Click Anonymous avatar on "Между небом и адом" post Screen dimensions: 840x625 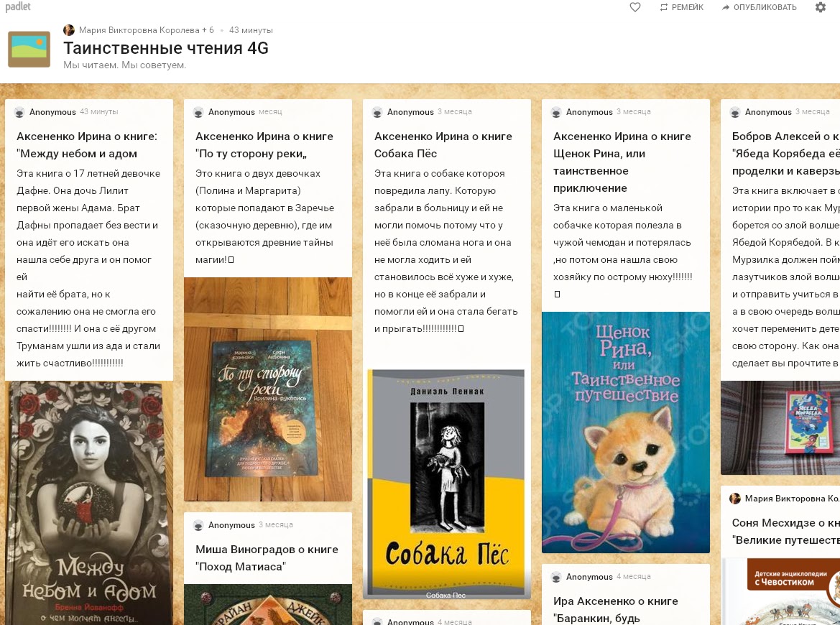point(19,112)
